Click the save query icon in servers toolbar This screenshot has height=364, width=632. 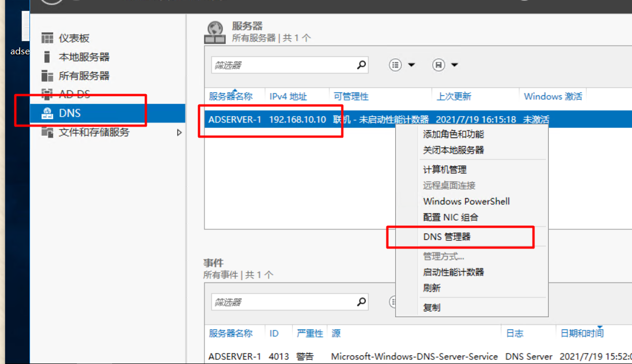click(438, 65)
